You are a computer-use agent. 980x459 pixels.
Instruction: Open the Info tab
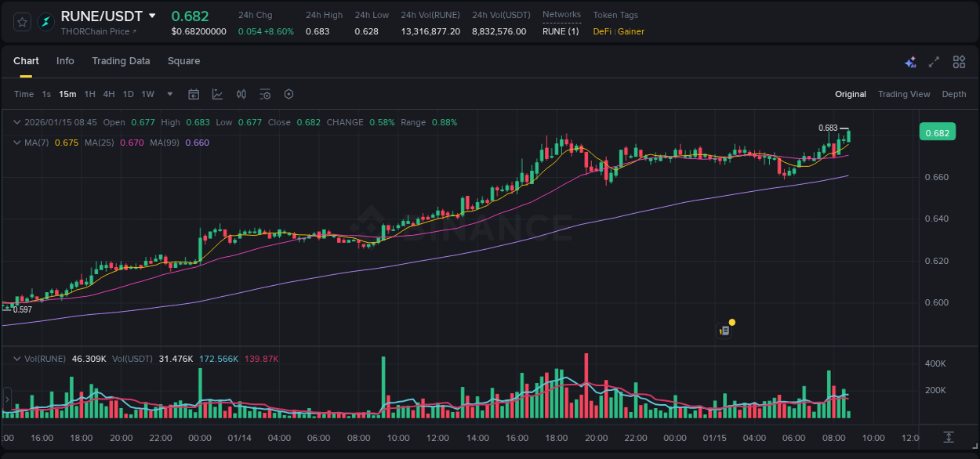point(65,61)
